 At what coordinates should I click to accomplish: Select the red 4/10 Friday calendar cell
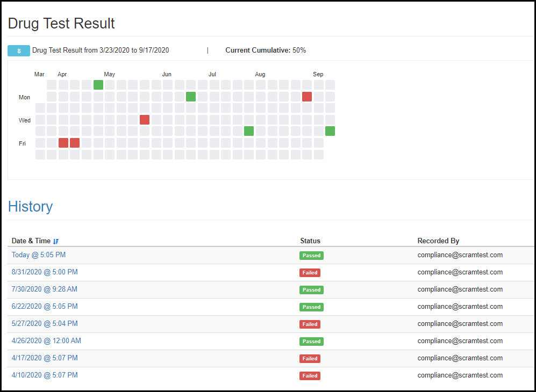pos(63,143)
